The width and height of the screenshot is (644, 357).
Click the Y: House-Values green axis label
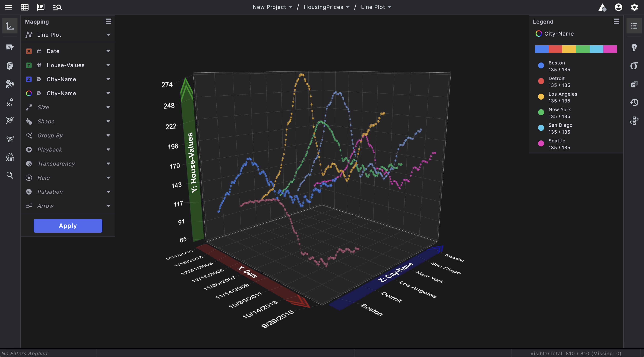coord(192,163)
